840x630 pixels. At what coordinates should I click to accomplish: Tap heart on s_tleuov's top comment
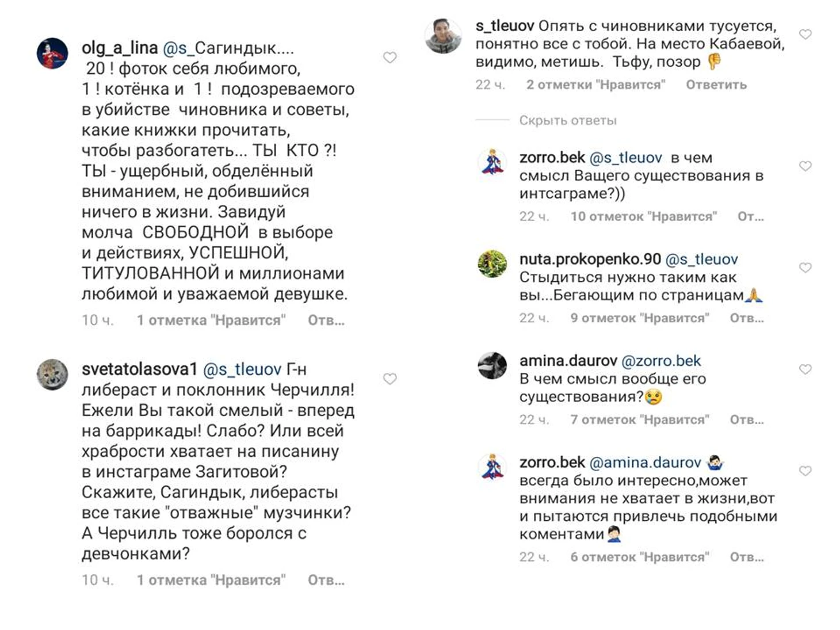click(805, 35)
